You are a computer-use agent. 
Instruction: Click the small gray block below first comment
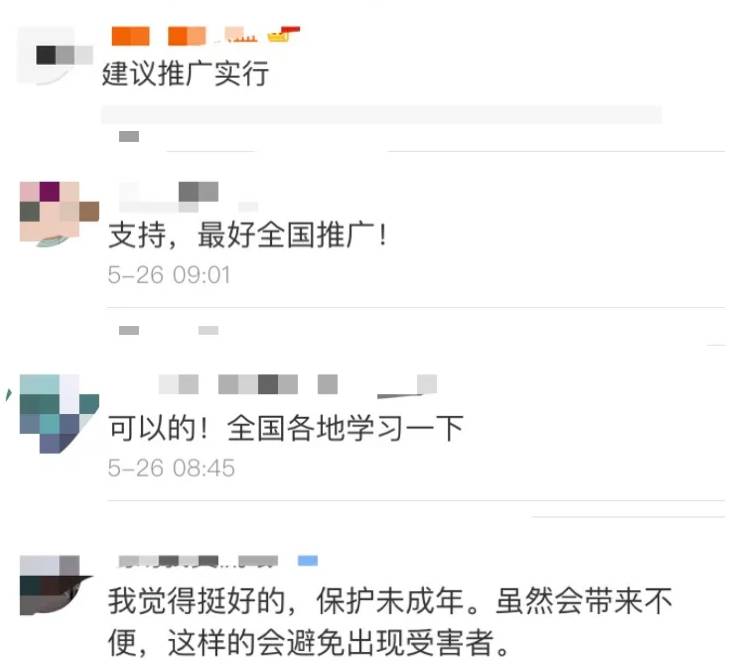tap(129, 136)
